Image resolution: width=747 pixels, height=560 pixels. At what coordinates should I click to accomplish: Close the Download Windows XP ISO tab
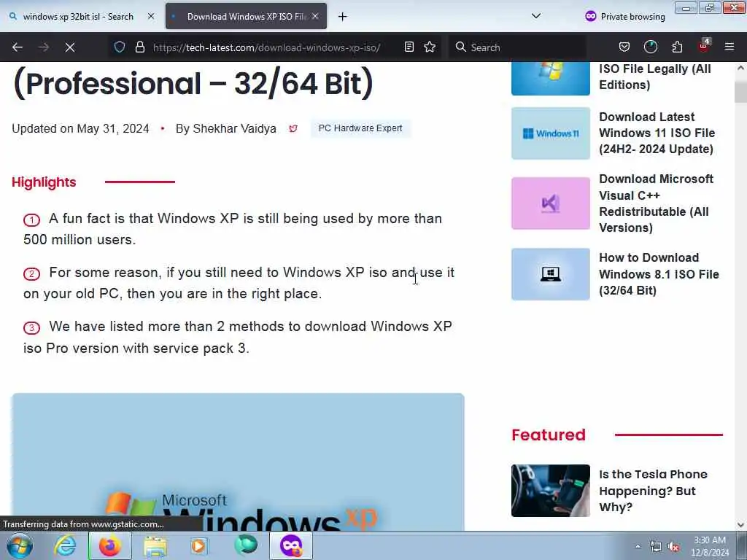pos(315,17)
